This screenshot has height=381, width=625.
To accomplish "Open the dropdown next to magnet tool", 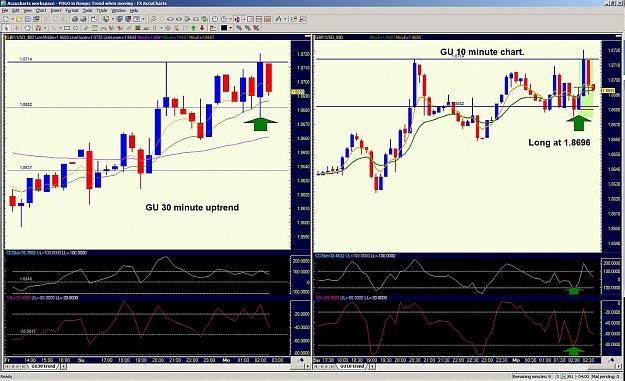I will coord(45,28).
